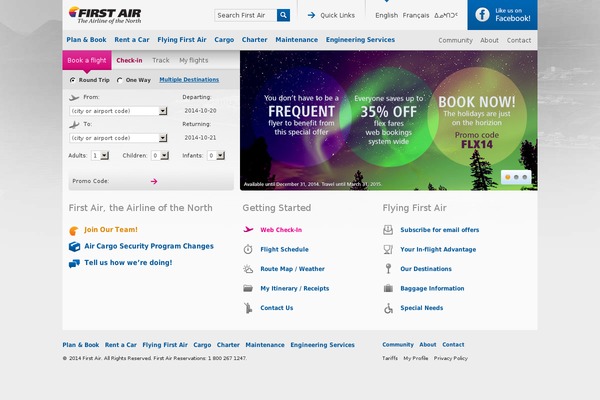Open Tell us how we're doing link
Viewport: 600px width, 400px height.
point(128,263)
